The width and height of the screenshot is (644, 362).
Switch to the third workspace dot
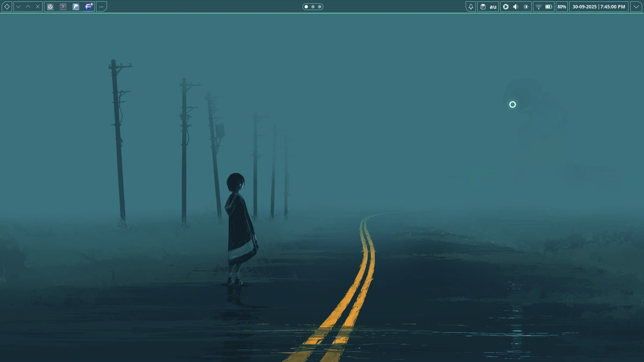tap(320, 6)
